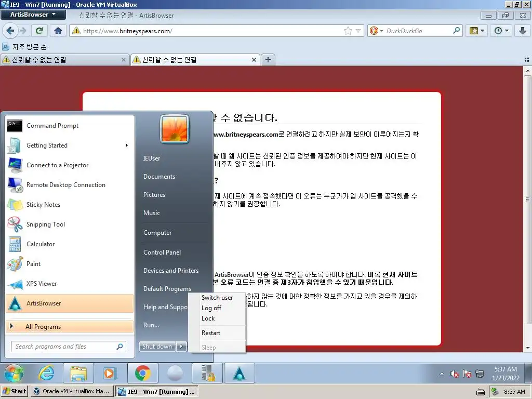This screenshot has width=532, height=399.
Task: Open bookmarks button dropdown arrow
Action: pyautogui.click(x=483, y=31)
